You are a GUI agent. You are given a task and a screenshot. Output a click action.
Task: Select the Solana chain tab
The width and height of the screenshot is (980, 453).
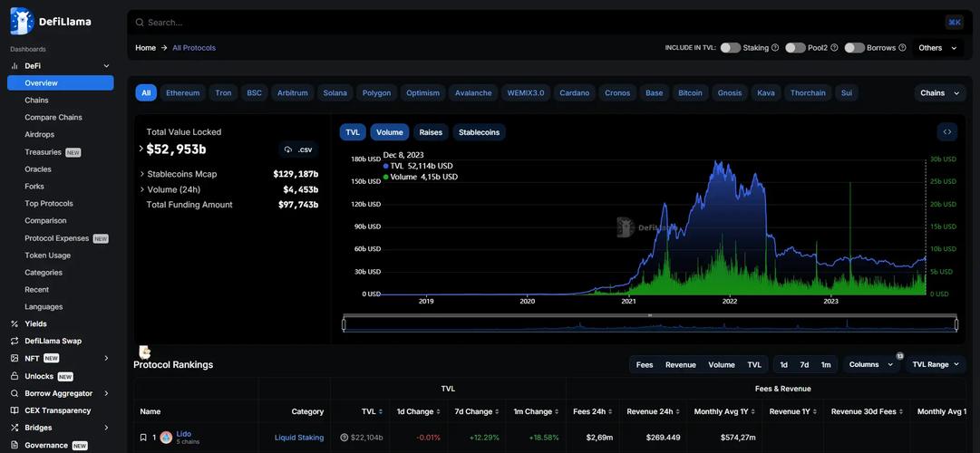point(335,92)
